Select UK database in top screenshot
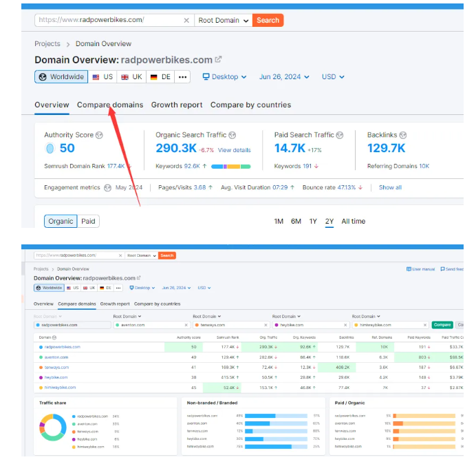476x464 pixels. click(132, 77)
